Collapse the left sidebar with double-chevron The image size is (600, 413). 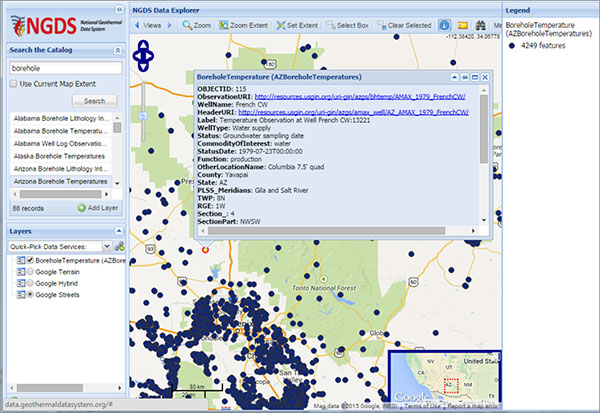coord(119,9)
